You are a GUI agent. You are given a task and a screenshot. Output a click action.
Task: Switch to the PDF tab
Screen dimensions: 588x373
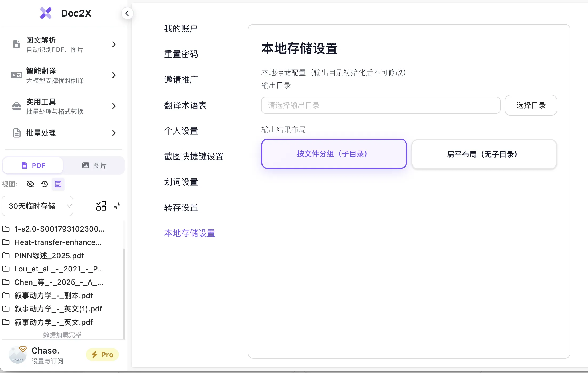tap(33, 165)
